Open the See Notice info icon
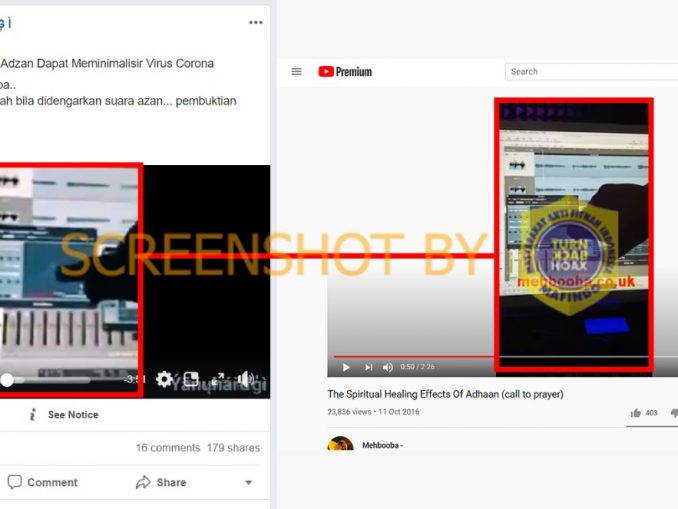 [x=32, y=414]
